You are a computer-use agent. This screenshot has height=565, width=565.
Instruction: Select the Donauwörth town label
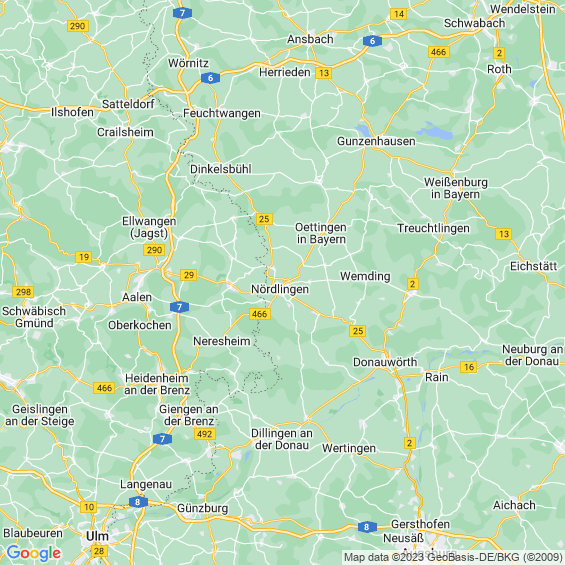384,362
